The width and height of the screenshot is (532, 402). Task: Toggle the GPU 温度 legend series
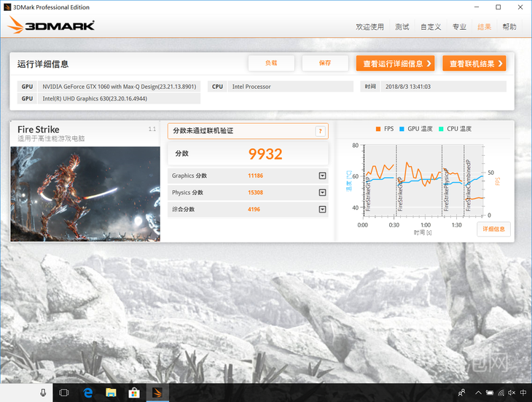coord(415,129)
